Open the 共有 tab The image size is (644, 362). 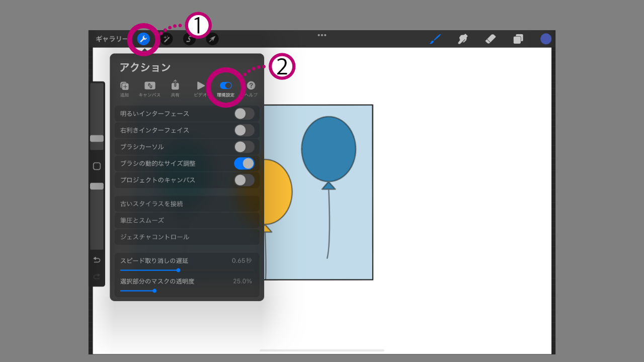(175, 89)
